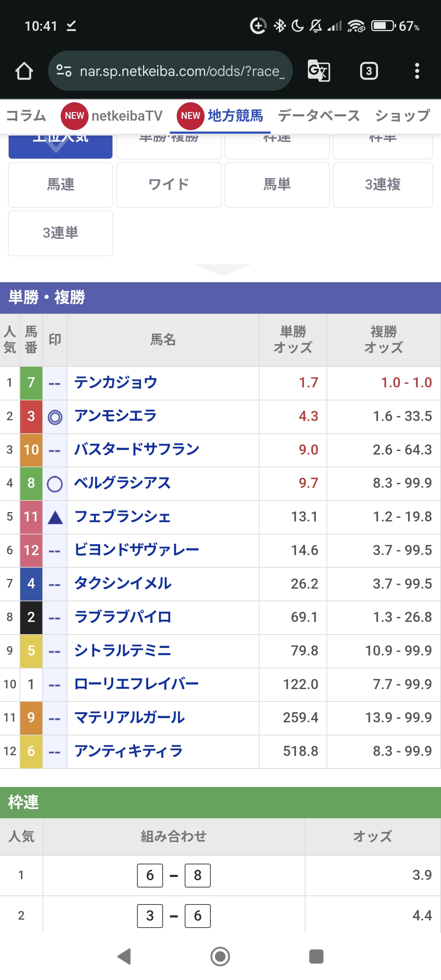The image size is (441, 980).
Task: Open the データベース menu tab
Action: point(318,116)
